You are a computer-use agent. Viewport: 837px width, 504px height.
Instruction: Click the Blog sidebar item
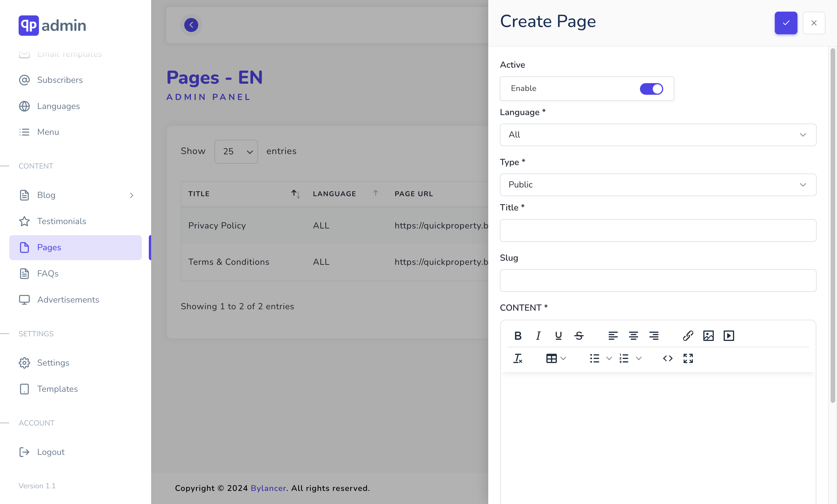(x=75, y=195)
